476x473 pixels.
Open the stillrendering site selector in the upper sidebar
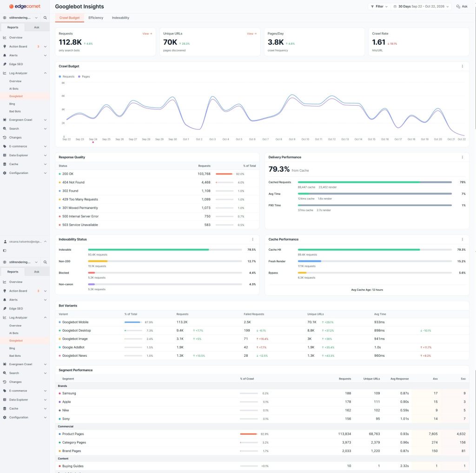pos(20,18)
